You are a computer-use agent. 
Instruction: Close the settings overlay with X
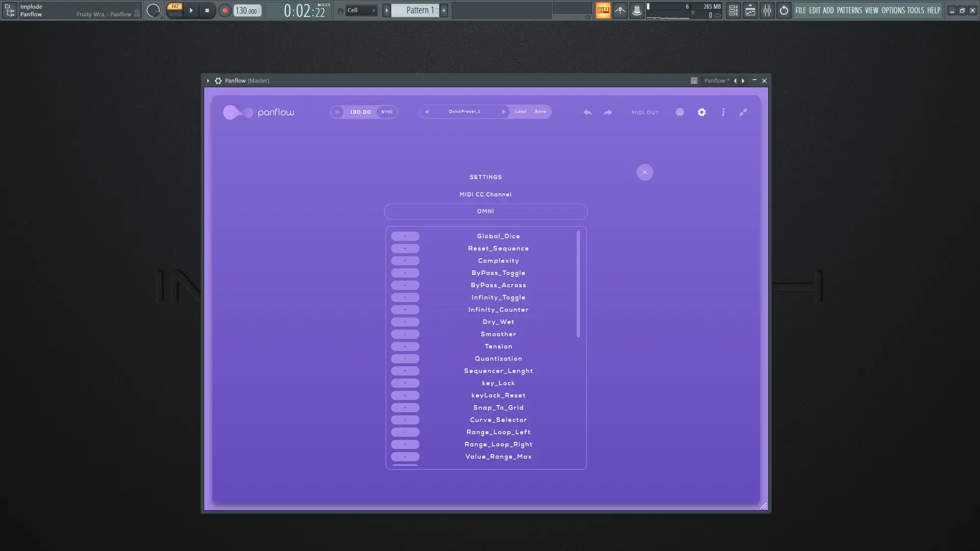coord(645,172)
